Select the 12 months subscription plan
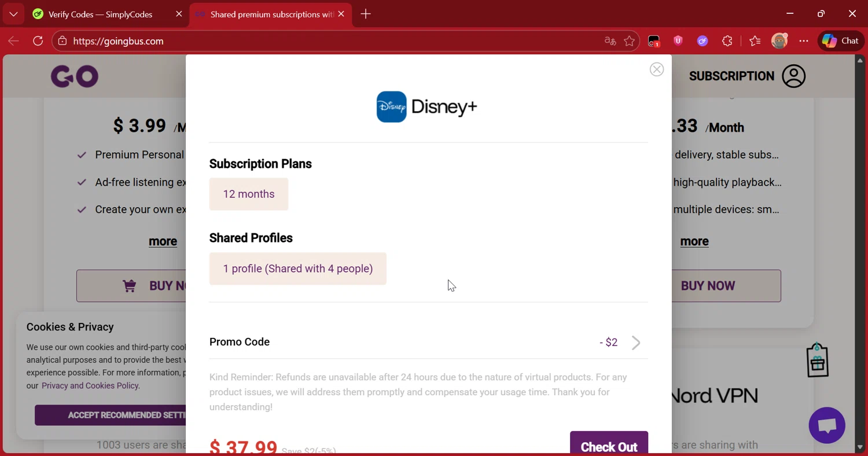This screenshot has width=868, height=456. pyautogui.click(x=249, y=194)
